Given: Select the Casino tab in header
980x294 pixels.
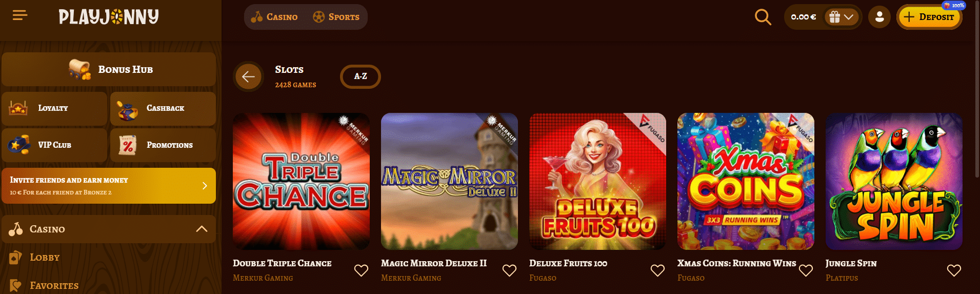Looking at the screenshot, I should point(274,17).
